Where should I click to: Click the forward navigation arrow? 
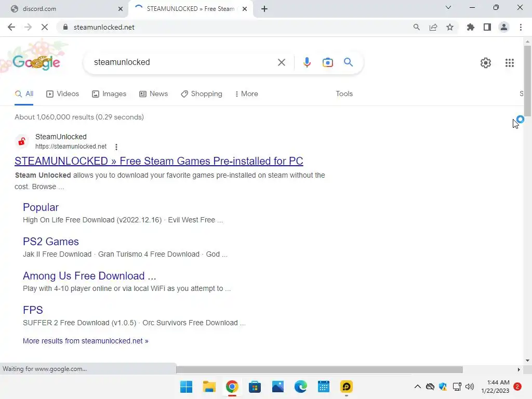28,27
